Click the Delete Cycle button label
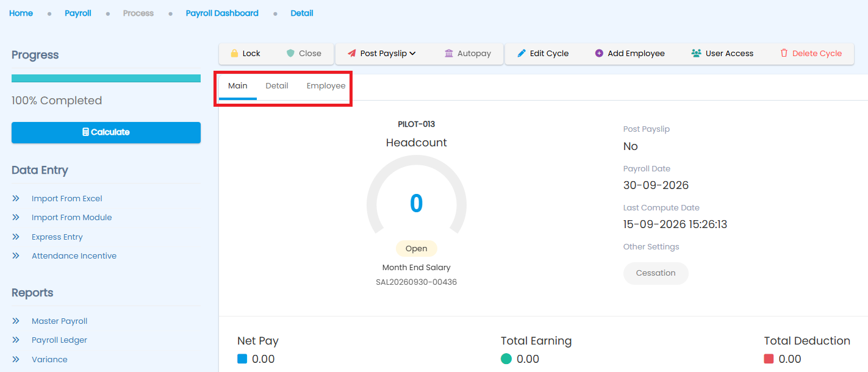The width and height of the screenshot is (868, 372). pyautogui.click(x=817, y=54)
